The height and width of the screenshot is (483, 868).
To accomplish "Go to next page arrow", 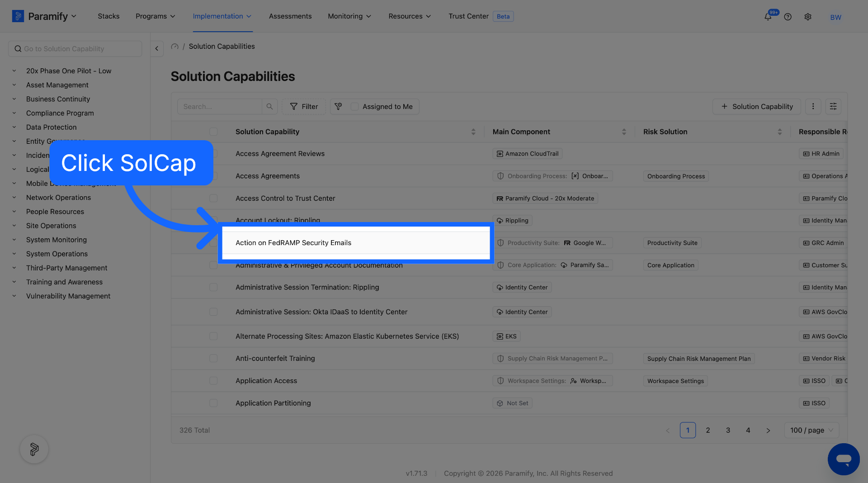I will click(768, 430).
